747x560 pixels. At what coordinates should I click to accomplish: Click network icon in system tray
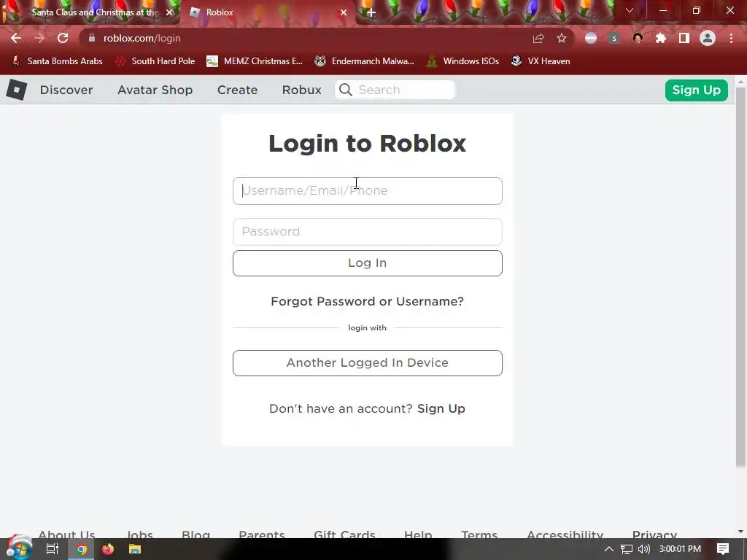click(627, 550)
